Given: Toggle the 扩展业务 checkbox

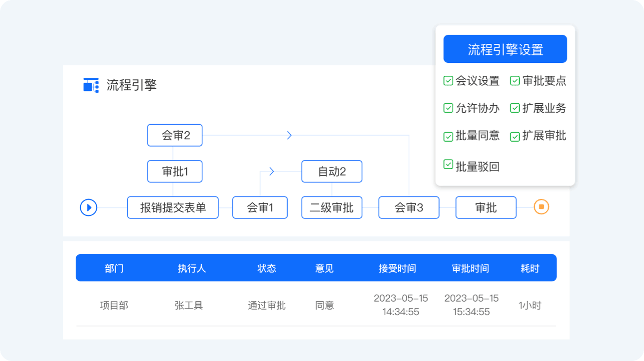Looking at the screenshot, I should pos(515,108).
